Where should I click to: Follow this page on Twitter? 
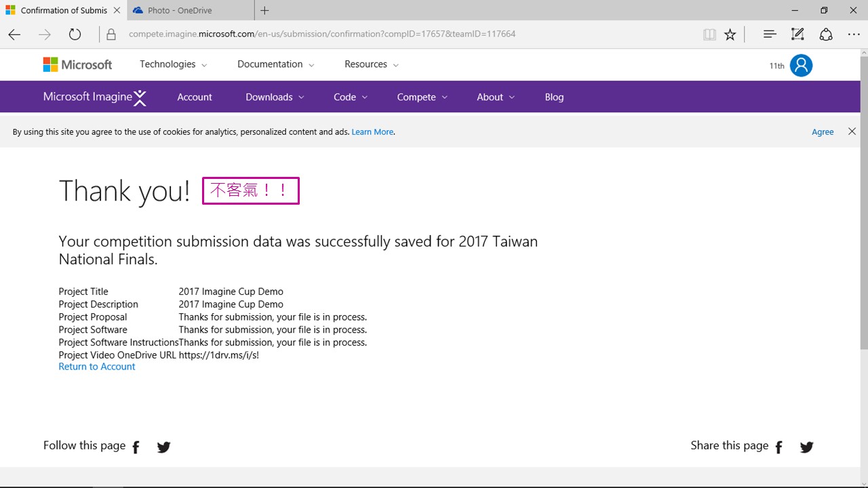[x=163, y=447]
